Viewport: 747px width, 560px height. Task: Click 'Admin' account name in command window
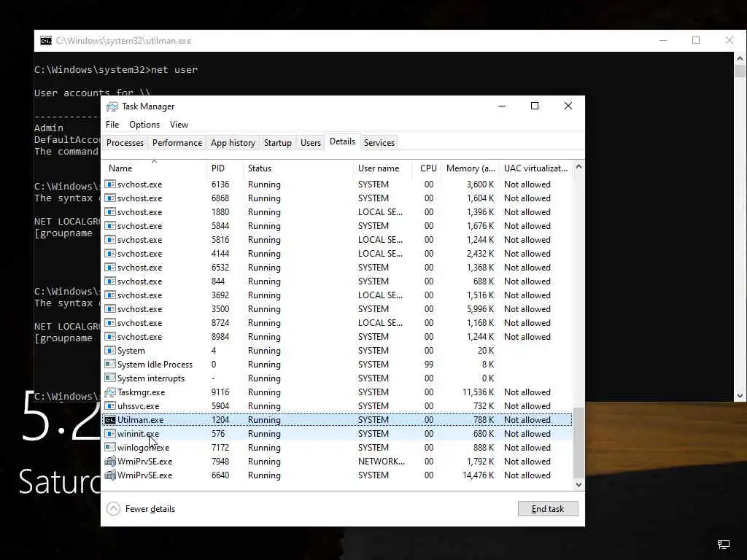(x=49, y=128)
